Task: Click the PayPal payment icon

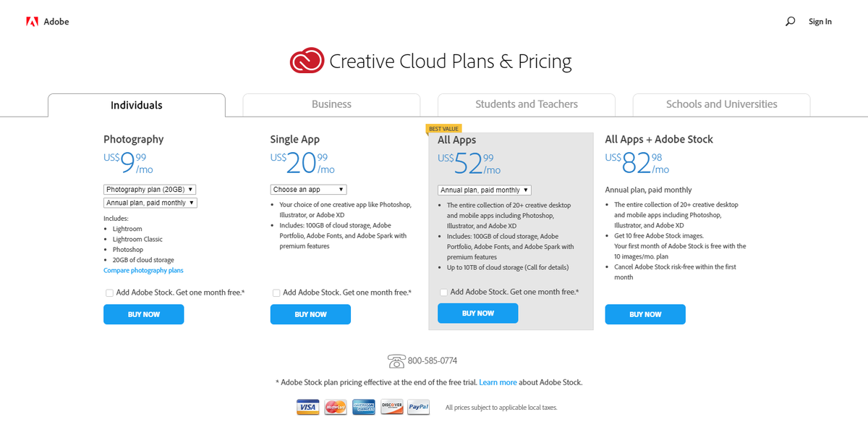Action: (x=419, y=407)
